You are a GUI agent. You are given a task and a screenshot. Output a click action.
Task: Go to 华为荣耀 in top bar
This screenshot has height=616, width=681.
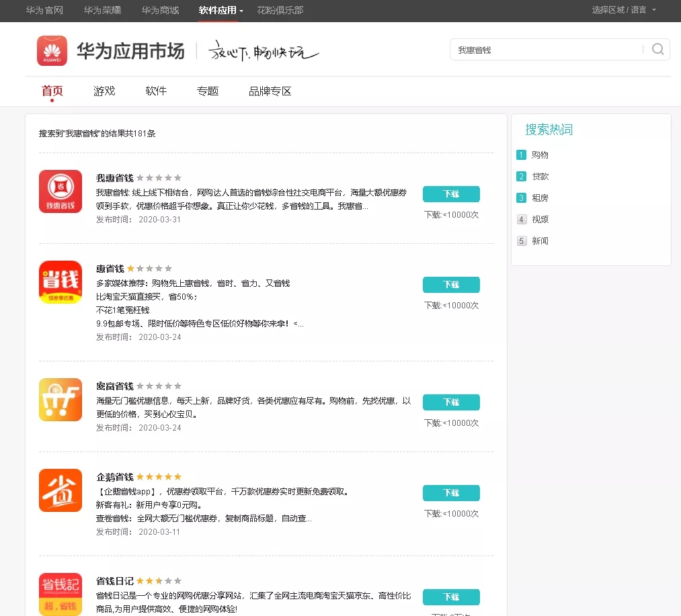click(x=102, y=10)
